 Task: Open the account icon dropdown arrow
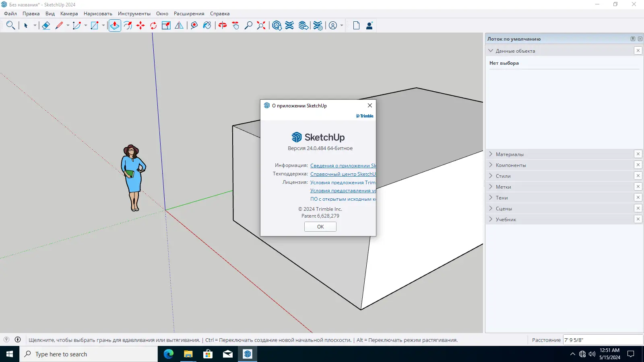tap(342, 25)
